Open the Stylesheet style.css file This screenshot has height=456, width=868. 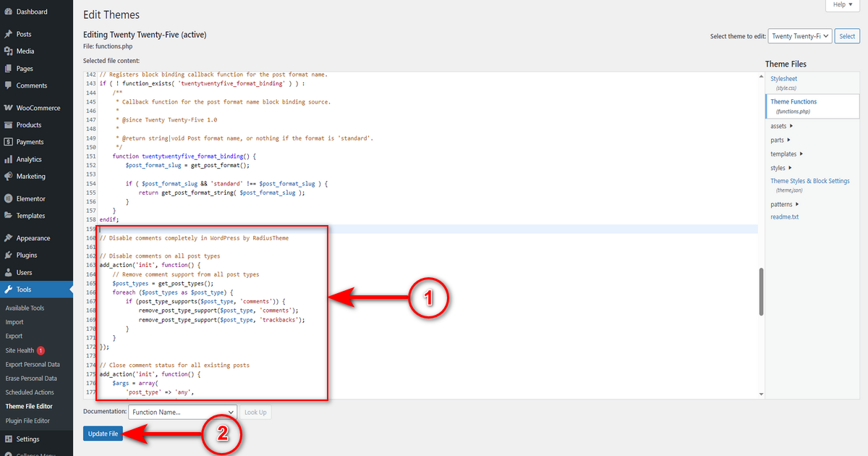[x=784, y=78]
